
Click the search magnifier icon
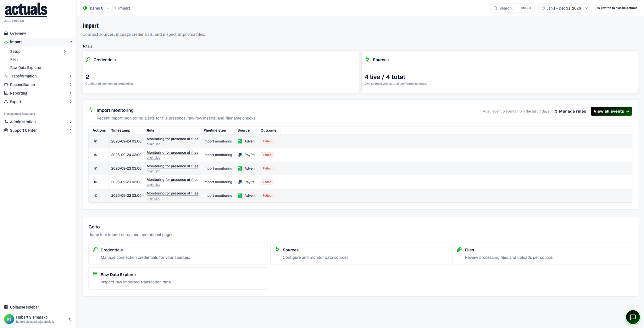point(495,8)
